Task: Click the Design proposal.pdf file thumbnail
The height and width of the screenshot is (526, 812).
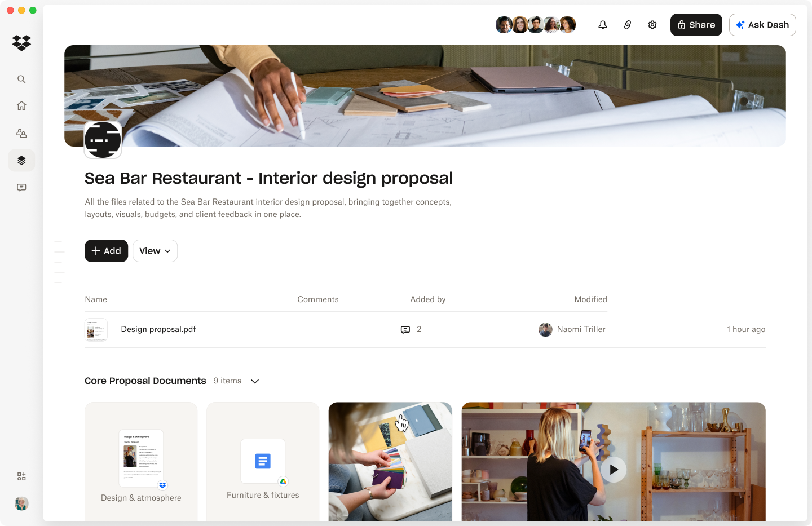Action: click(x=96, y=330)
